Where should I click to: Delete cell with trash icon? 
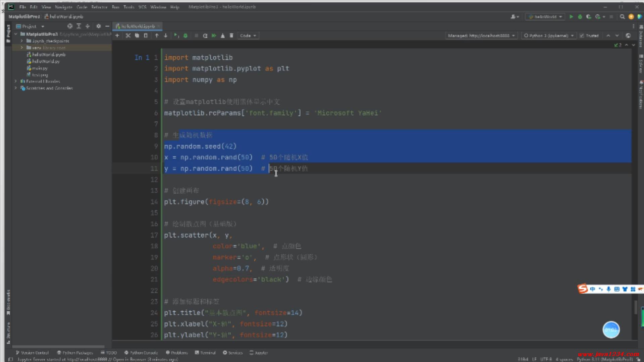[231, 36]
